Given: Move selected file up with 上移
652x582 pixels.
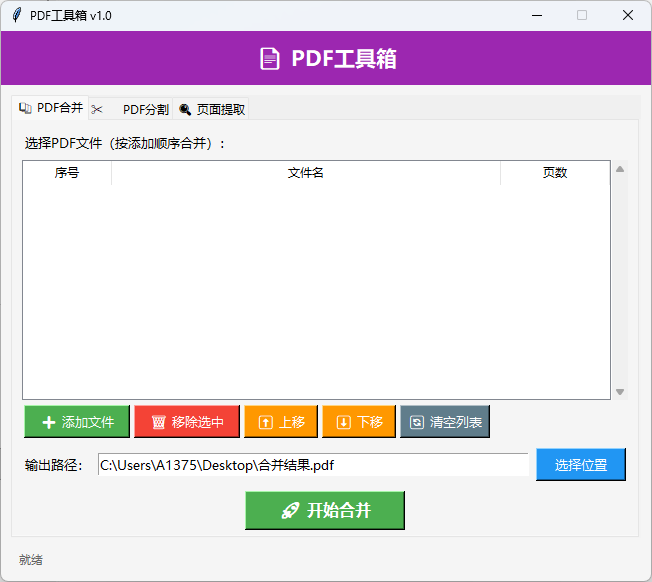Looking at the screenshot, I should 281,422.
